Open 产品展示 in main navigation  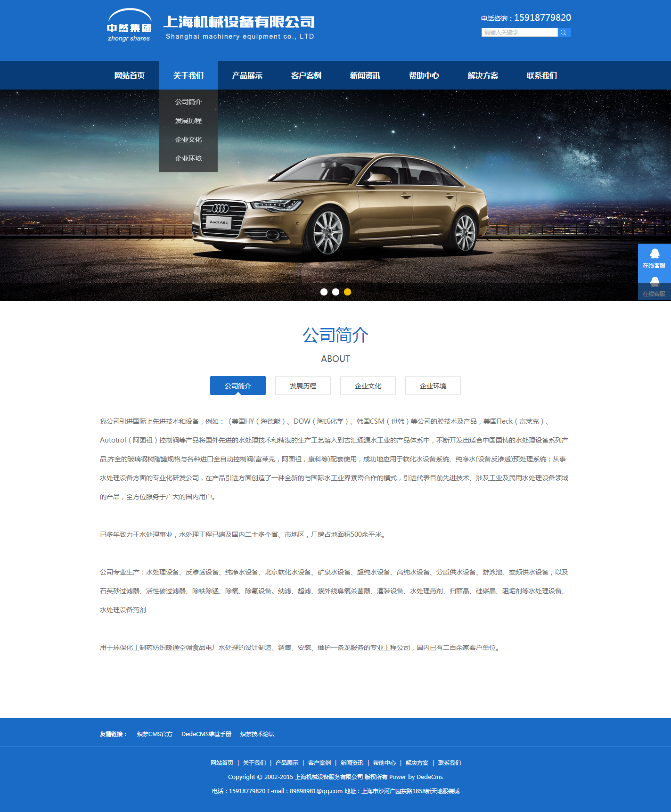click(x=247, y=75)
